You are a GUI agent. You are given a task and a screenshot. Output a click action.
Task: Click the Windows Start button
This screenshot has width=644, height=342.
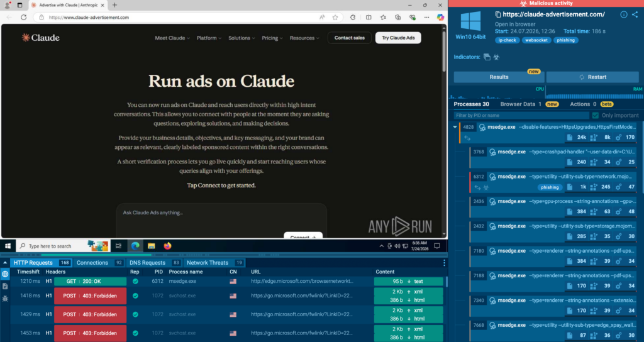tap(8, 246)
